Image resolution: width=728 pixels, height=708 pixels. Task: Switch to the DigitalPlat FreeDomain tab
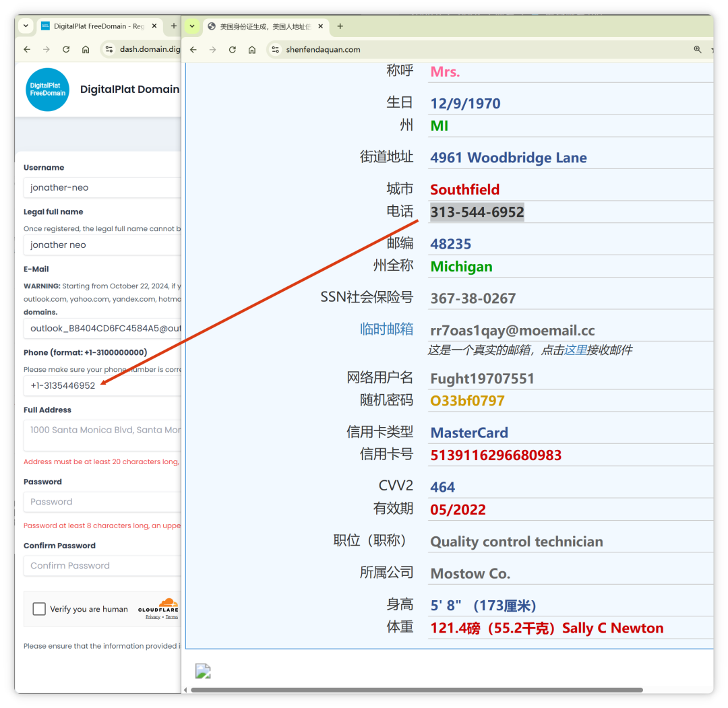click(x=94, y=26)
